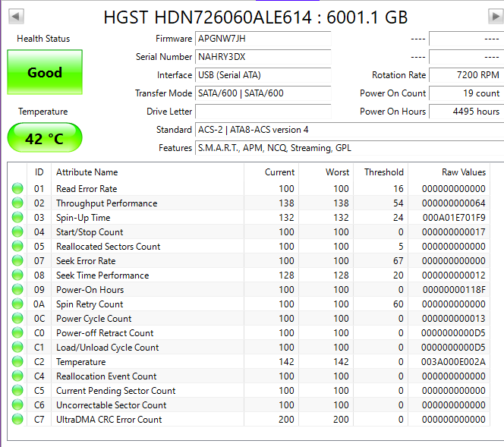Click the 42 °C temperature indicator
The width and height of the screenshot is (504, 447).
(x=45, y=139)
